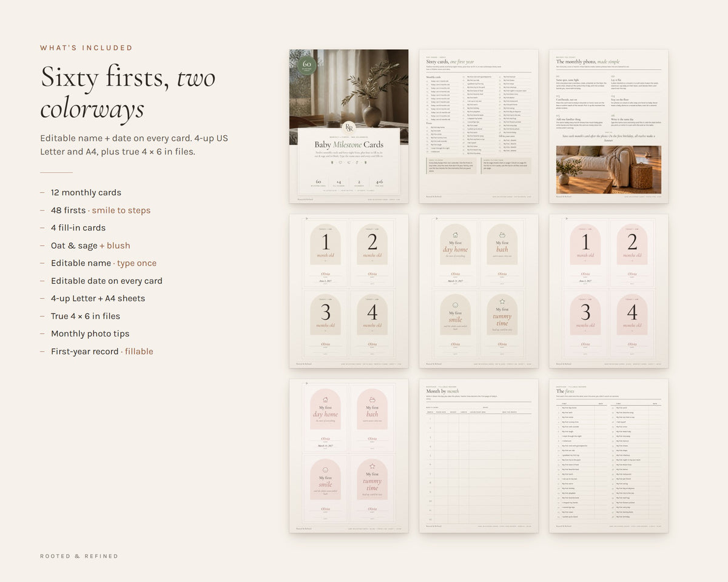Click the 'WHAT'S INCLUDED' label
The width and height of the screenshot is (728, 582).
pos(86,48)
